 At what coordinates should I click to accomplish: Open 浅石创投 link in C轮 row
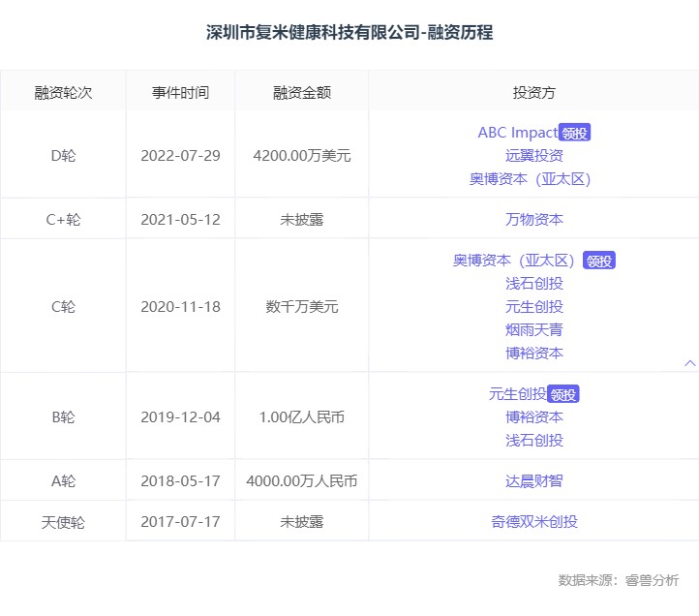tap(534, 284)
